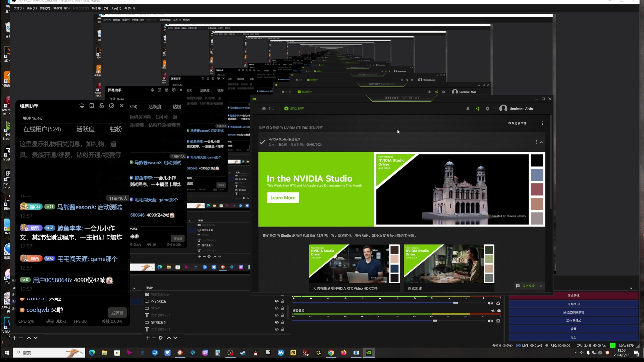Viewport: 644px width, 362px height.
Task: Click the blue swatch on Studio Driver banner
Action: pyautogui.click(x=537, y=175)
